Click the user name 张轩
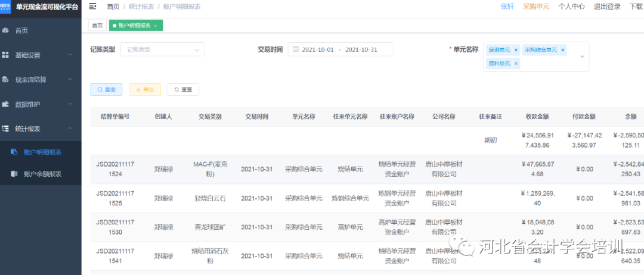 [507, 7]
